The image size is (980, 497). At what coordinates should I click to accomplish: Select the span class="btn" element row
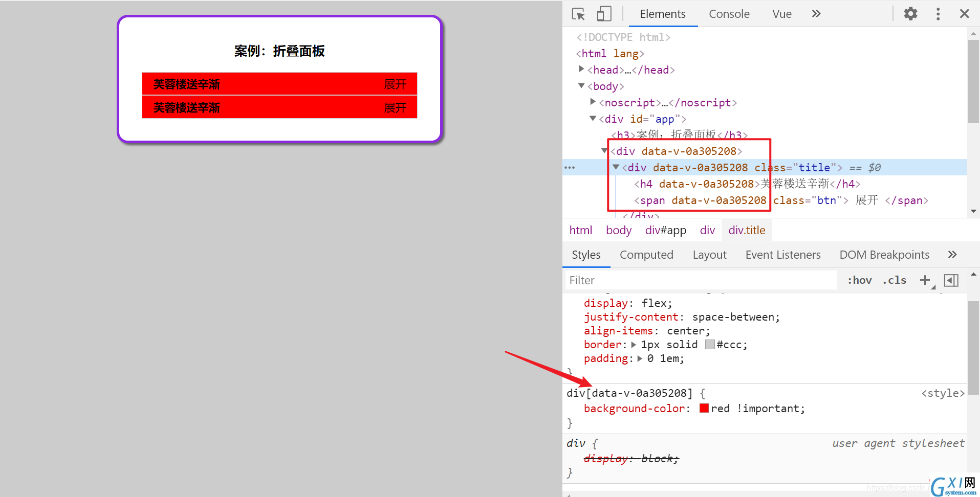click(x=781, y=200)
